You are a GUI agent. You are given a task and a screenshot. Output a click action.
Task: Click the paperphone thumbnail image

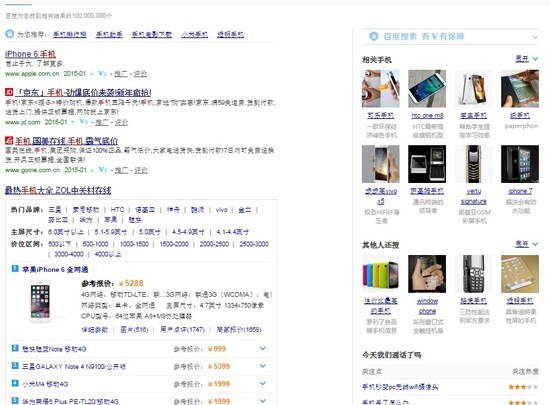click(520, 88)
